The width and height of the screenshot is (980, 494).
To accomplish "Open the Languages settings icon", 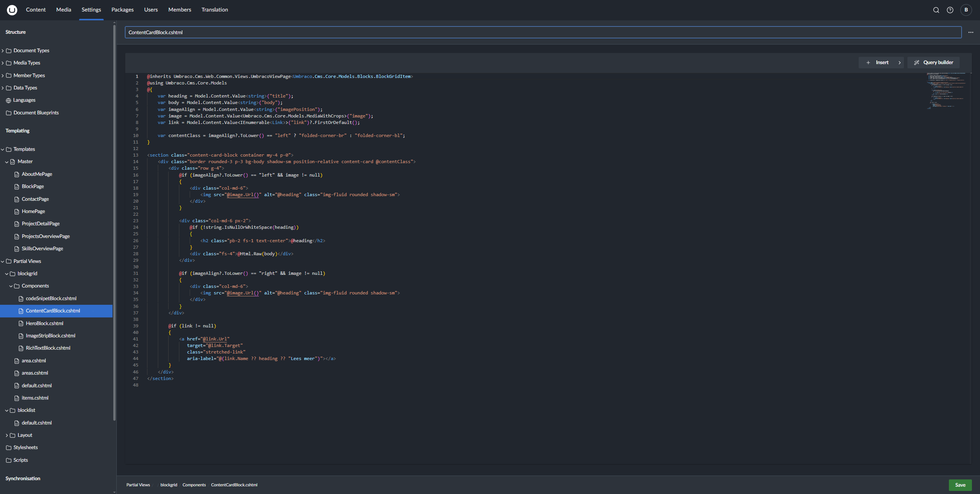I will tap(8, 100).
